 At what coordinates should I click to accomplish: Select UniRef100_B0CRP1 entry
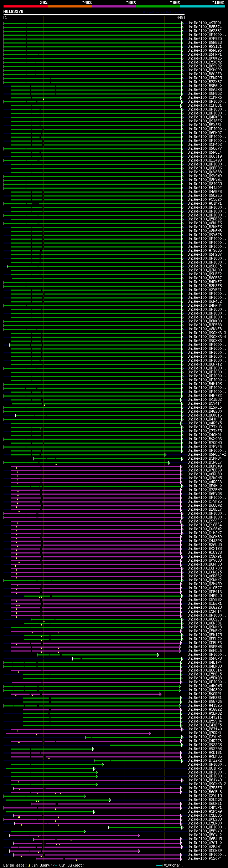[204, 694]
